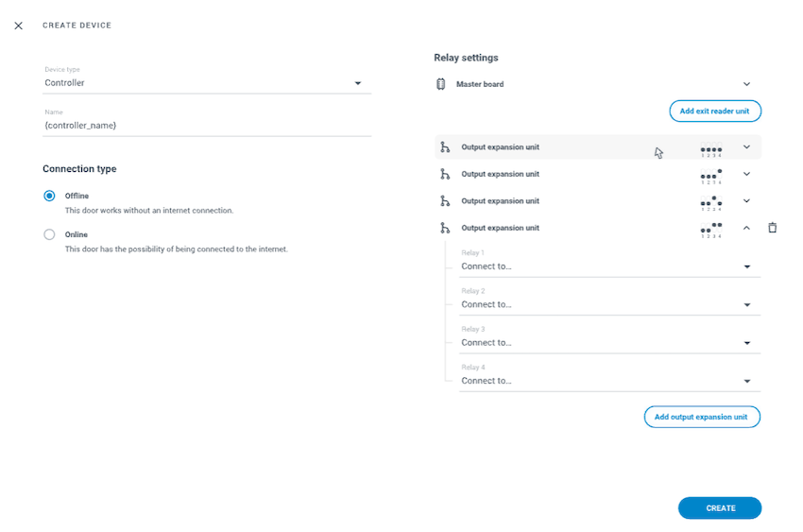Image resolution: width=803 pixels, height=532 pixels.
Task: Expand the third Output expansion unit
Action: (746, 200)
